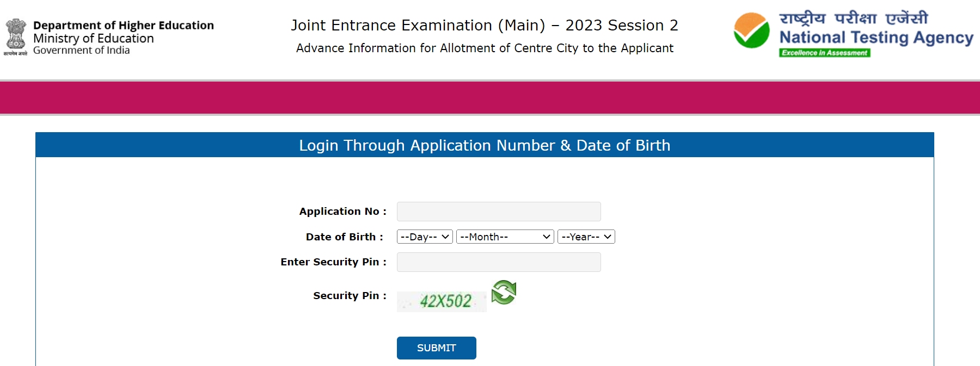Open the --Month-- dropdown
Image resolution: width=980 pixels, height=366 pixels.
coord(504,237)
